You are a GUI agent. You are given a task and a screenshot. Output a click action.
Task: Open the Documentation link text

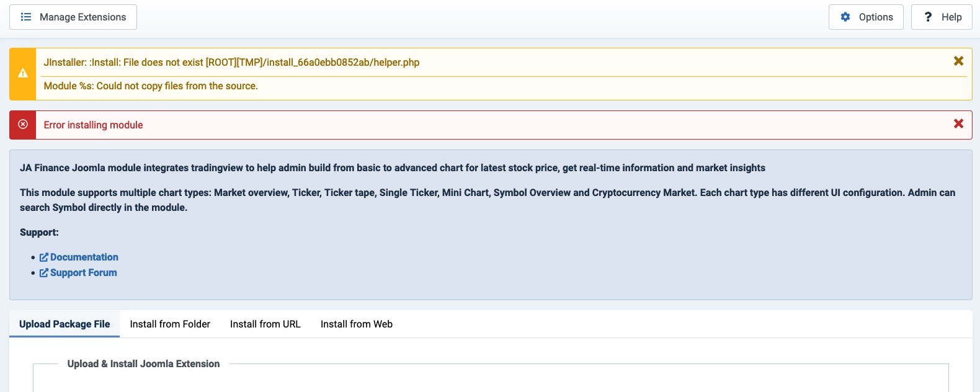tap(84, 257)
